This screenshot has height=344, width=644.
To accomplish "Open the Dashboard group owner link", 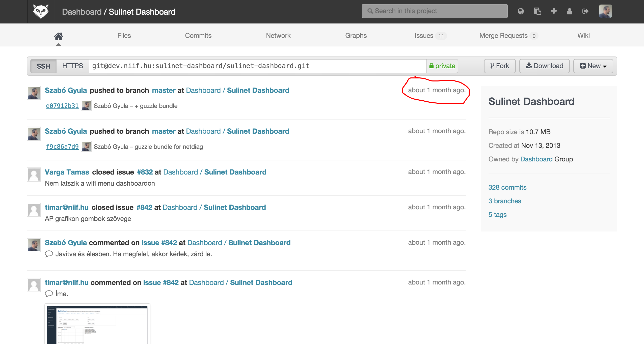I will [x=536, y=159].
